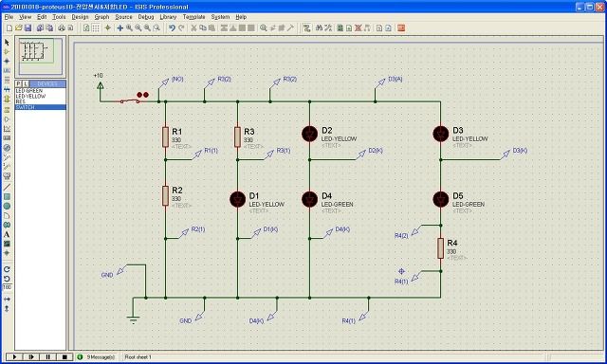Start simulation with the Play button
The width and height of the screenshot is (607, 364).
(14, 356)
